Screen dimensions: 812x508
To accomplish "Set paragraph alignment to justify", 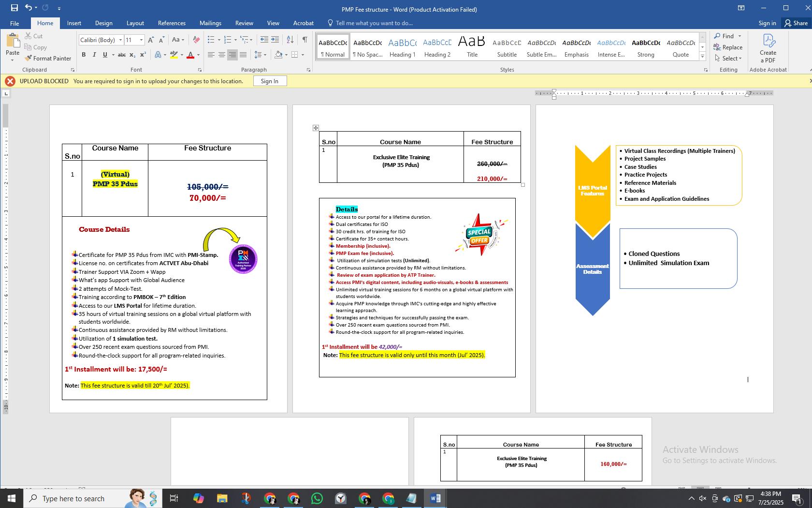I will tap(243, 55).
